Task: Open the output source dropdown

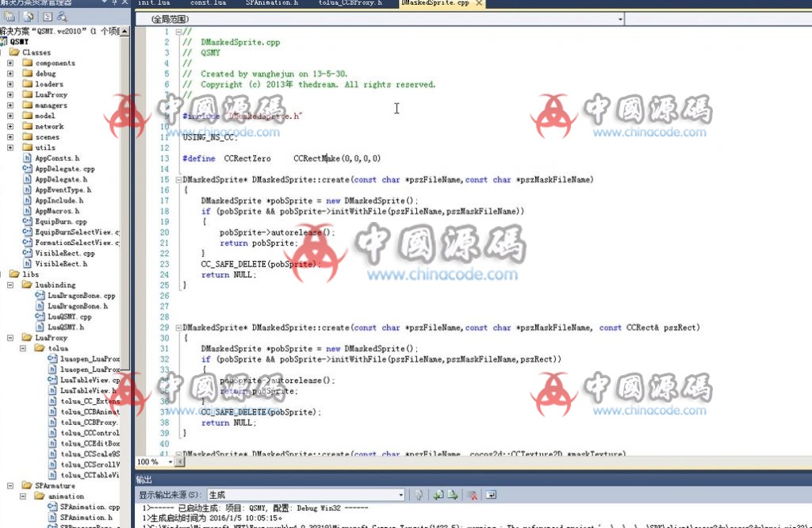Action: 400,495
